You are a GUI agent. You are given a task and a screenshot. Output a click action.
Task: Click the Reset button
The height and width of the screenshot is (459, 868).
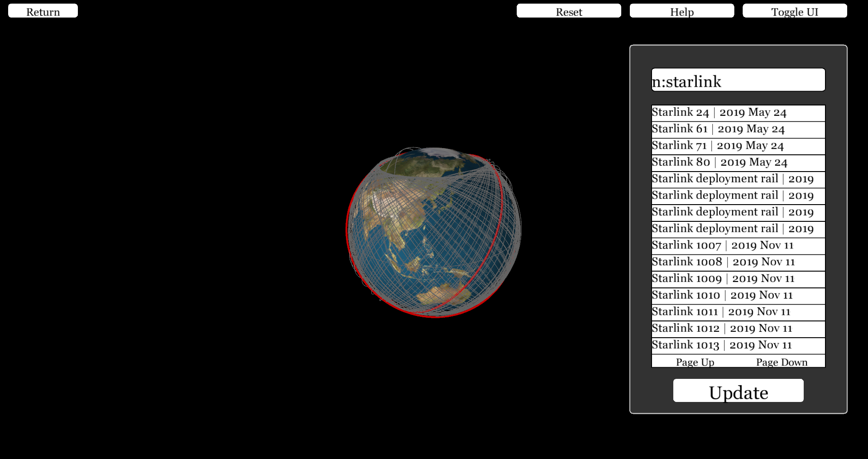point(569,11)
